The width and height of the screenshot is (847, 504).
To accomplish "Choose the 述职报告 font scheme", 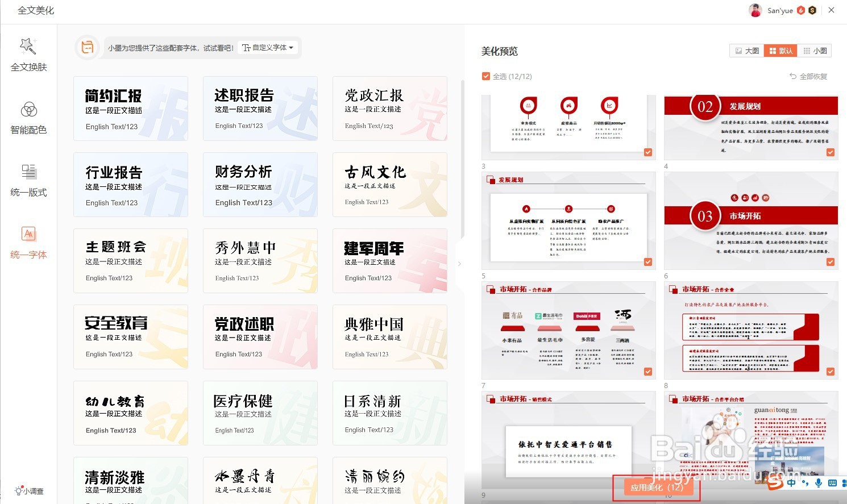I will (x=260, y=109).
